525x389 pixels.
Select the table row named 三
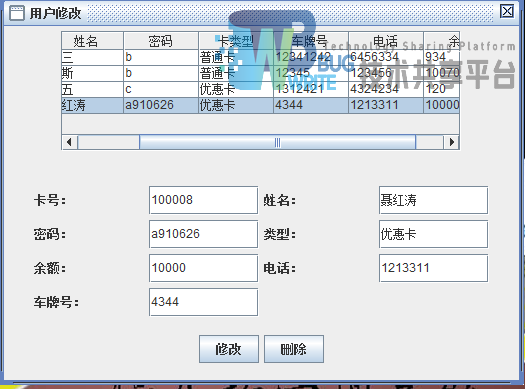click(260, 57)
